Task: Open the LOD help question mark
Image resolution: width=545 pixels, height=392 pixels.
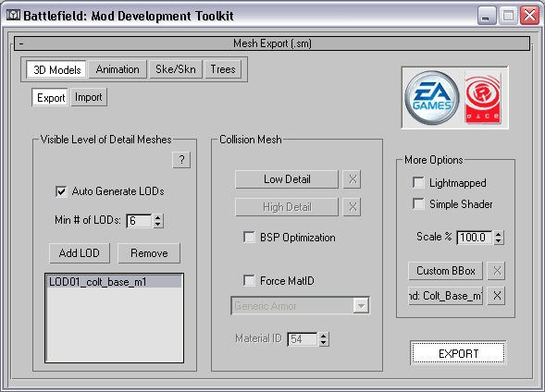Action: tap(181, 160)
